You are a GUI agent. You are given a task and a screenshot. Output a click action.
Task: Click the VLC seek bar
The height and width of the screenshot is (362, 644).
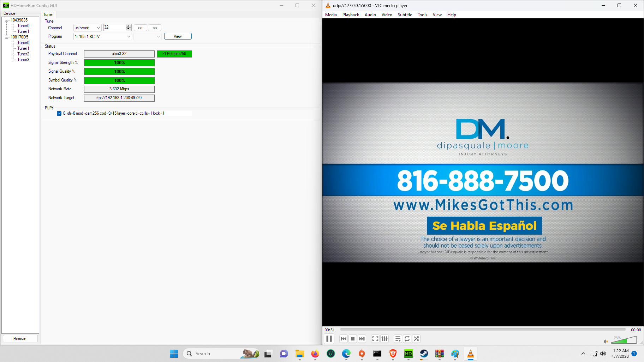[483, 330]
